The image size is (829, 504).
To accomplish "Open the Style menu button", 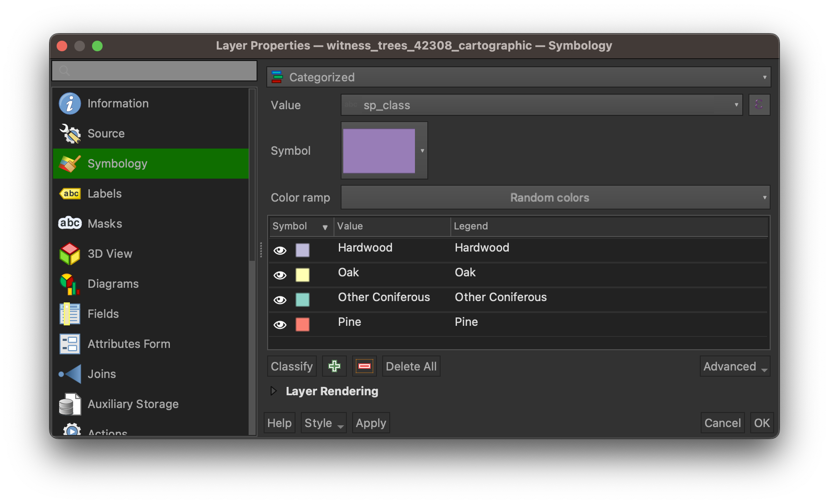I will coord(324,423).
